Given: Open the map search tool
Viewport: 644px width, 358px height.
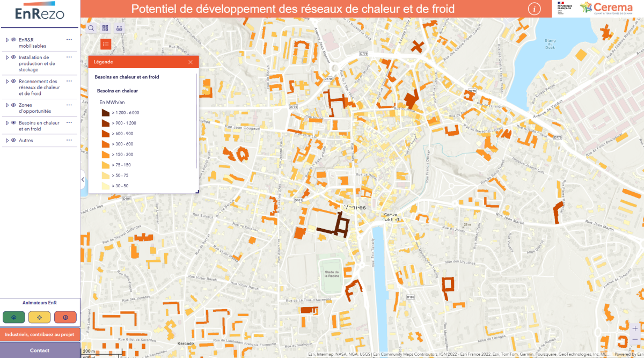Looking at the screenshot, I should 91,28.
